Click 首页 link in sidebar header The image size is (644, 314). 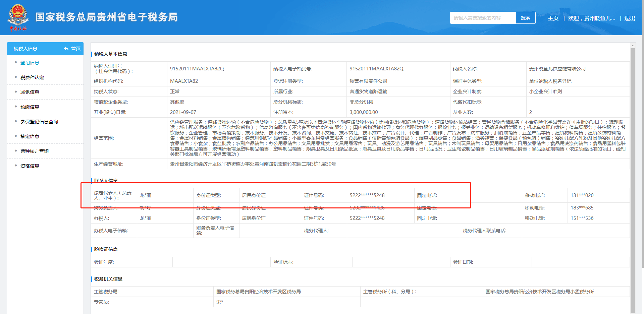coord(76,49)
